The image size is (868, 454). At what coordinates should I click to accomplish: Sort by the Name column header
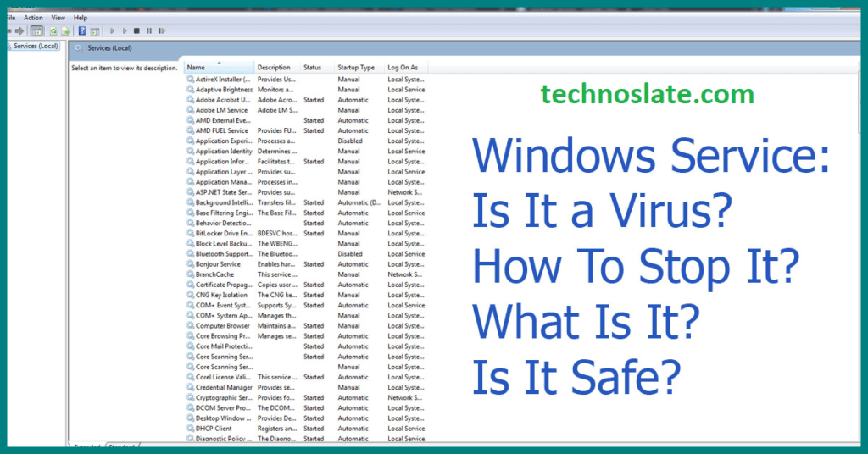220,68
